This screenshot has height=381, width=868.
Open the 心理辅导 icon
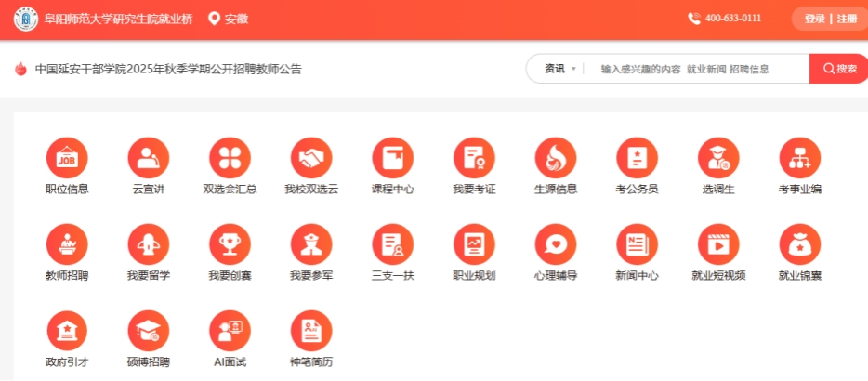coord(556,244)
